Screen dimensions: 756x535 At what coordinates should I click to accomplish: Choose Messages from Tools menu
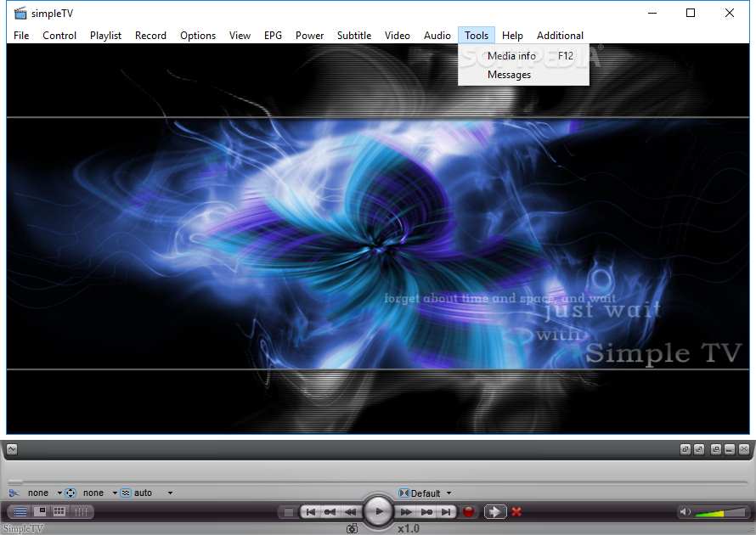(523, 75)
